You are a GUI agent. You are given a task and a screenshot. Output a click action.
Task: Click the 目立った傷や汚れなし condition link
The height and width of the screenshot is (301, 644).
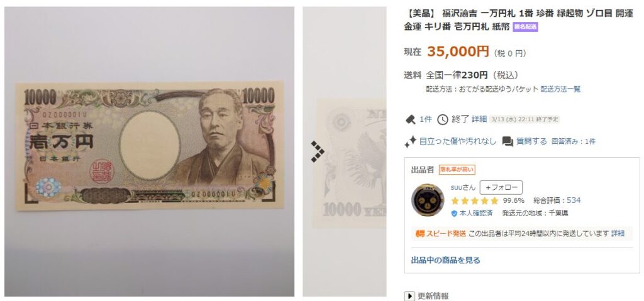click(x=458, y=141)
